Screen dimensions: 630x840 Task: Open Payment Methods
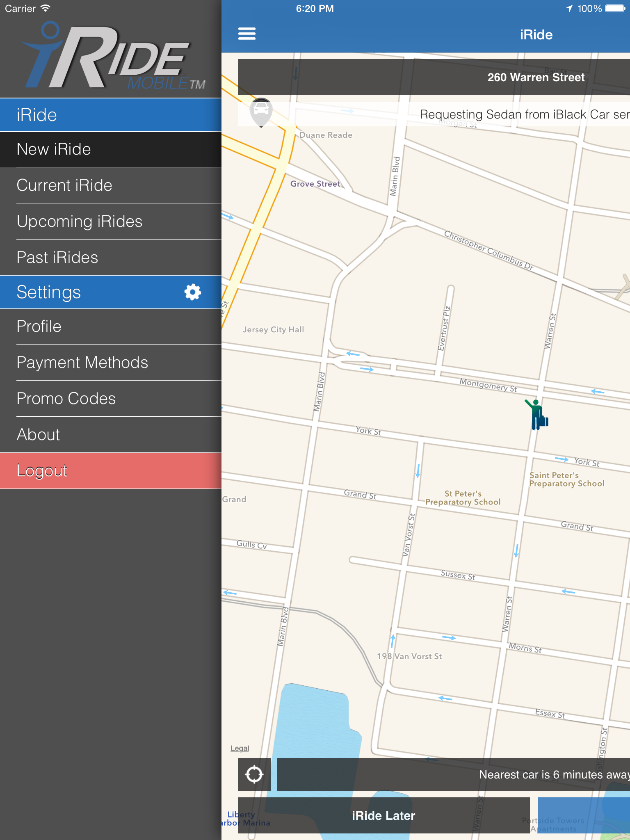click(x=111, y=363)
